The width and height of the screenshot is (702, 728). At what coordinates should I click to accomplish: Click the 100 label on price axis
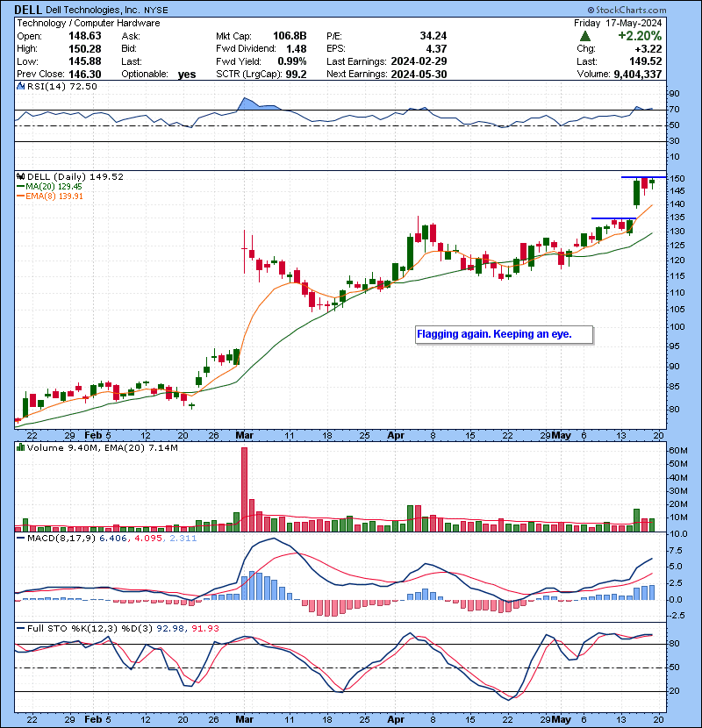tap(677, 327)
